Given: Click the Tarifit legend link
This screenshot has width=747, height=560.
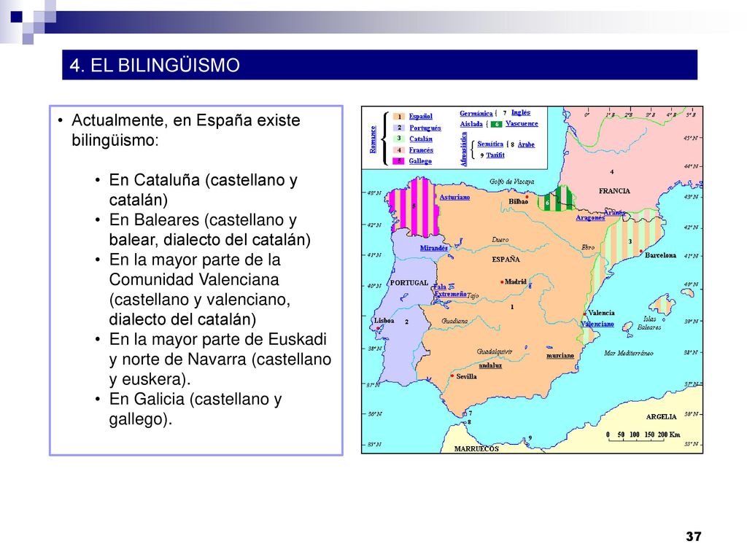Looking at the screenshot, I should click(495, 155).
